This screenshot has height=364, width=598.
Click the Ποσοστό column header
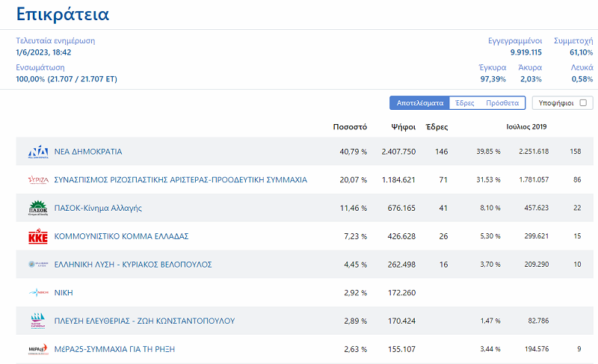pyautogui.click(x=350, y=127)
